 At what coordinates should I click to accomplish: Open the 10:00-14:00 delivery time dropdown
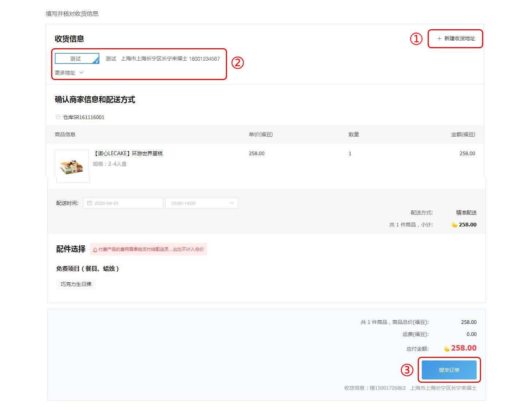coord(202,203)
